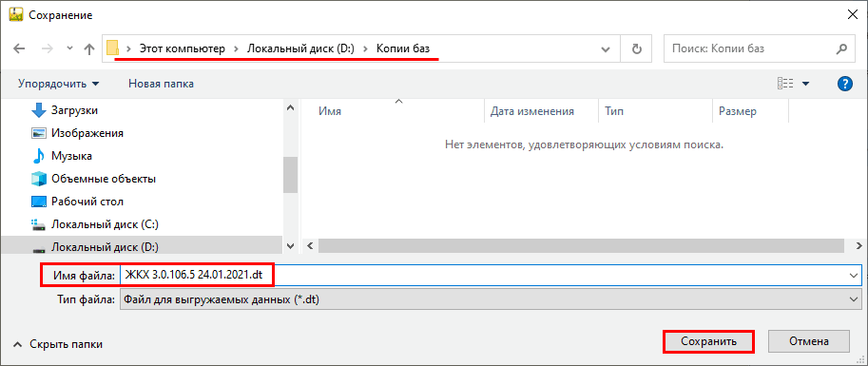Select 'Локальный диск (D:)' in the tree
Image resolution: width=868 pixels, height=366 pixels.
point(106,247)
